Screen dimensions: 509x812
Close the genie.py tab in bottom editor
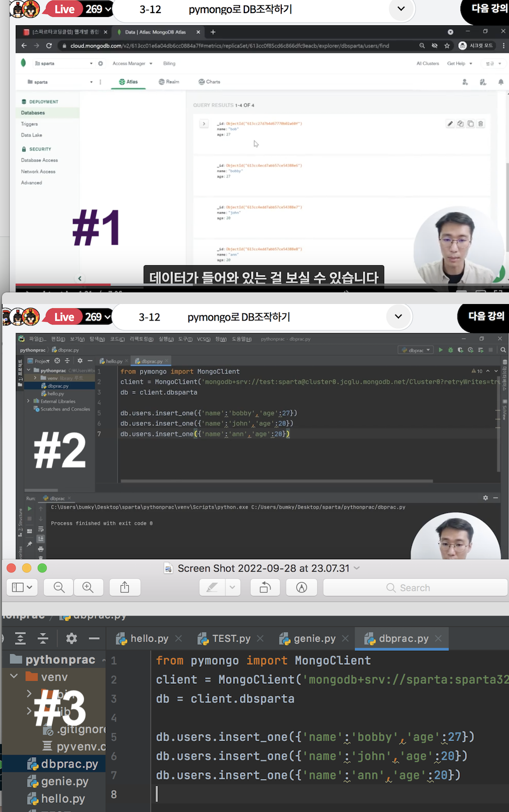[345, 639]
